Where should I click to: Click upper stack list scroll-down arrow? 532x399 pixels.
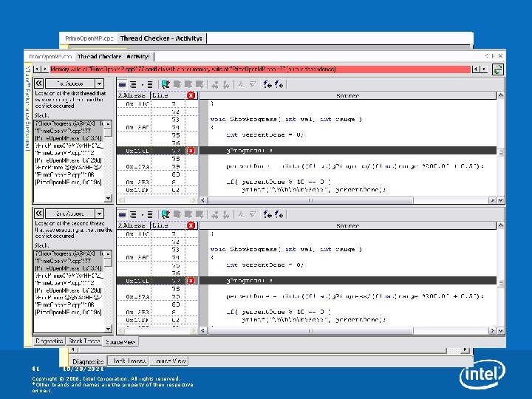[108, 198]
